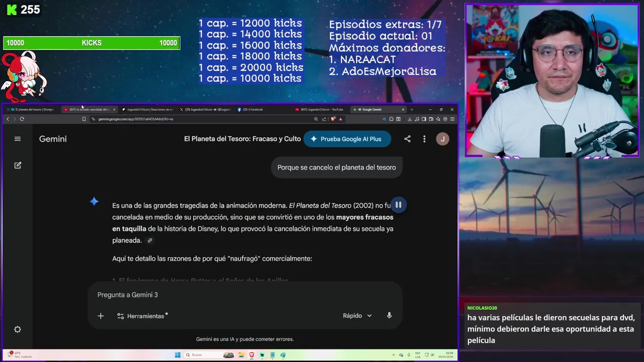Screen dimensions: 644x362
Task: Click the user prompt bubble 'Porque se cancelo el planeta del tesoro'
Action: (337, 167)
